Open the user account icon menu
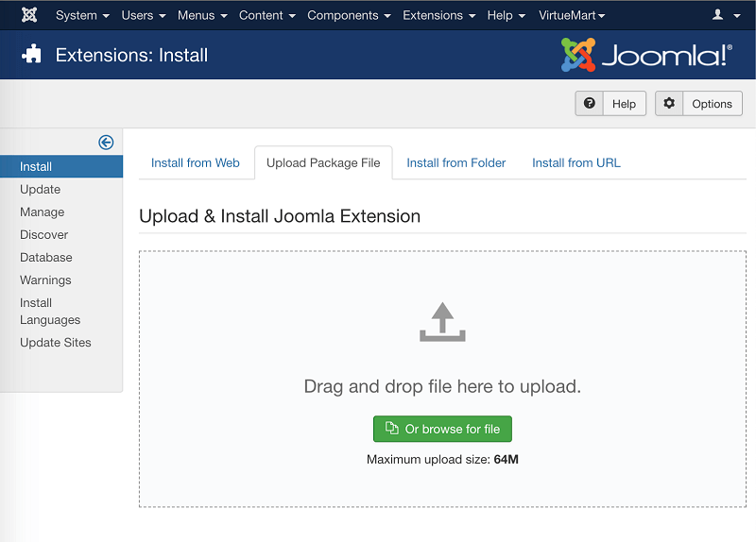 725,15
